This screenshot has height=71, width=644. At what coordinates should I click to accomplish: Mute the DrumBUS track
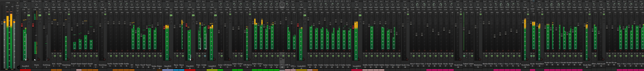pyautogui.click(x=29, y=9)
